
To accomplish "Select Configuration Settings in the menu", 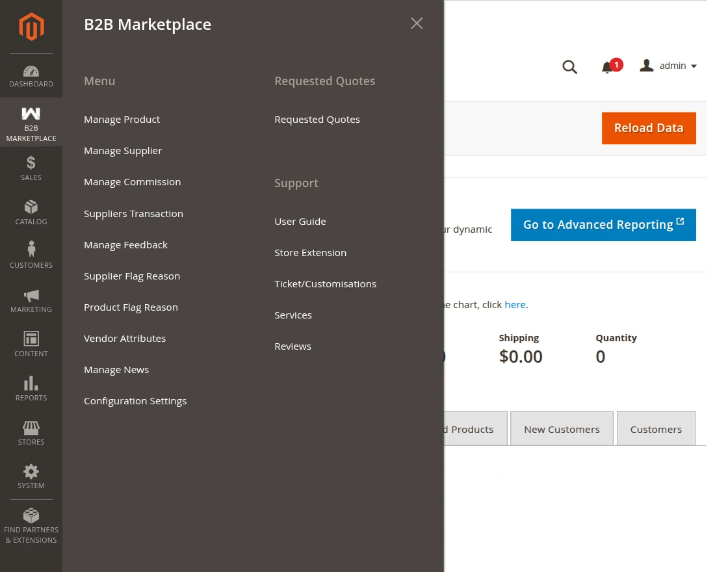I will click(135, 401).
